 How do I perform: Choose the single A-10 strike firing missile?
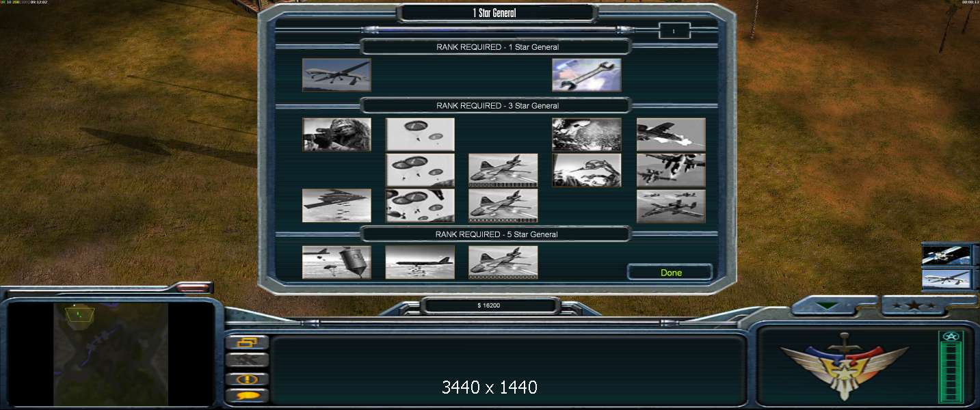[671, 135]
